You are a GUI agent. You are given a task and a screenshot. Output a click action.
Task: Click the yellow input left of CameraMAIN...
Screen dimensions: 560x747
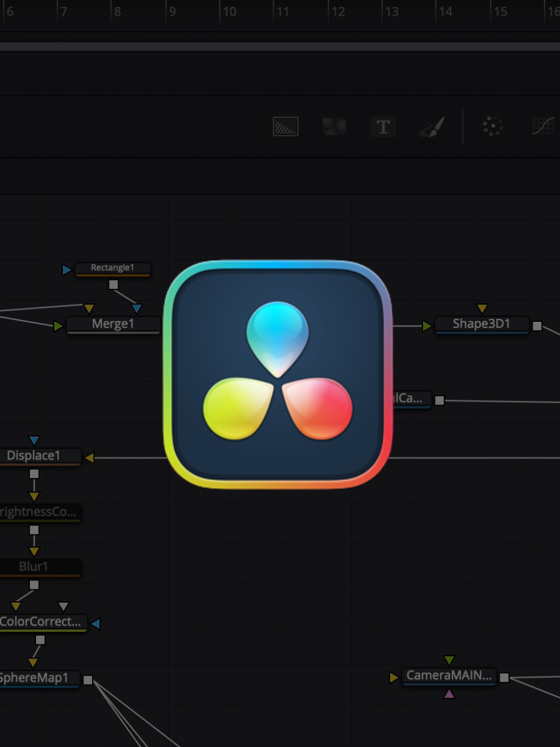click(394, 677)
